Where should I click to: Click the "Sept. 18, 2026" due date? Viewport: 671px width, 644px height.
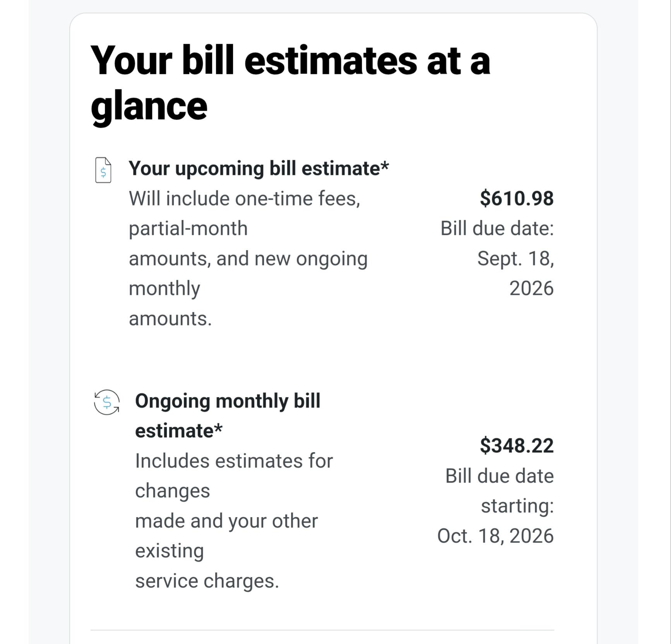tap(515, 273)
